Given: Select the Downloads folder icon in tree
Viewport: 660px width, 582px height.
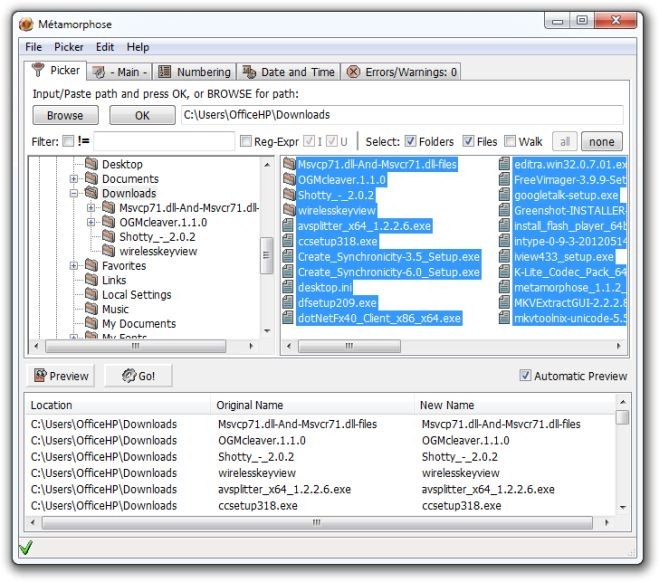Looking at the screenshot, I should pyautogui.click(x=91, y=193).
